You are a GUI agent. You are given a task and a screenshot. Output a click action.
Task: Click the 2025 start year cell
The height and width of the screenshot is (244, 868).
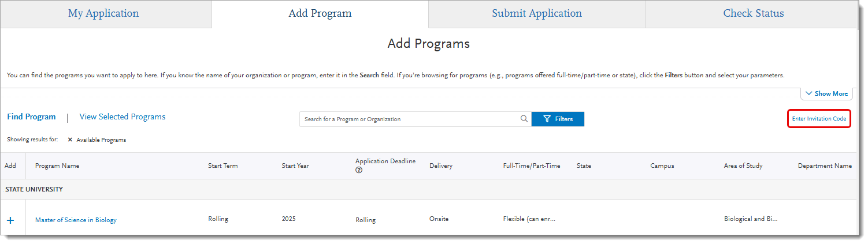click(x=288, y=219)
